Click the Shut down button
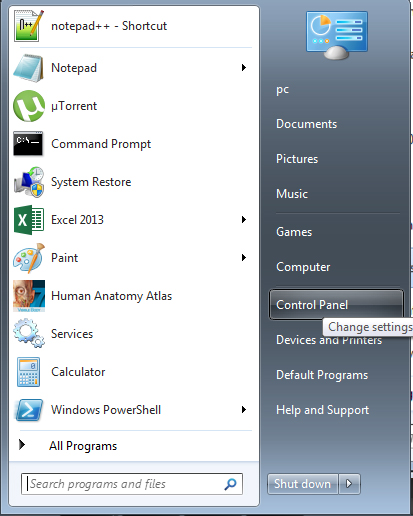Viewport: 413px width, 516px height. 303,484
